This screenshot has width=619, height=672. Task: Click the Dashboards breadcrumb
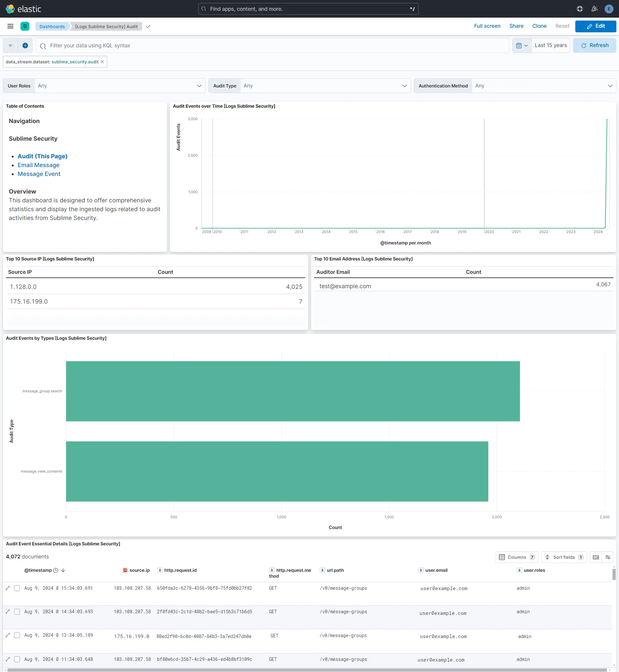coord(52,26)
